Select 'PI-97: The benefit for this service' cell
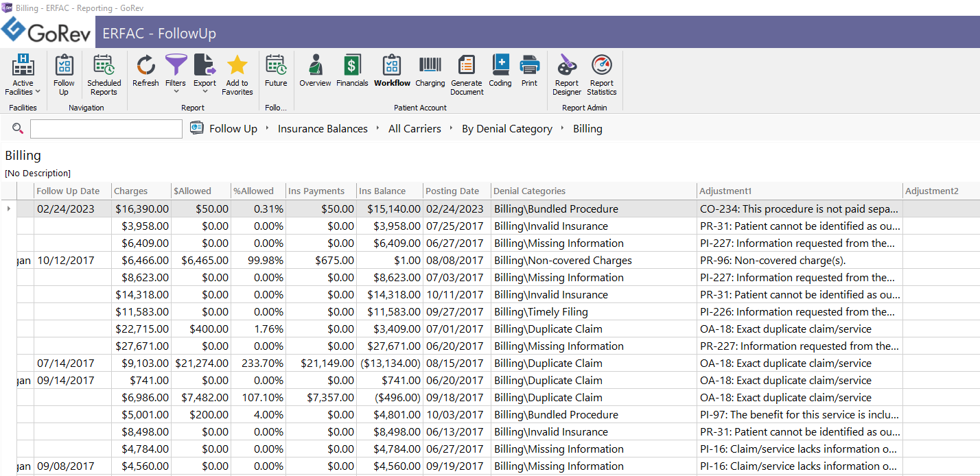 coord(800,414)
